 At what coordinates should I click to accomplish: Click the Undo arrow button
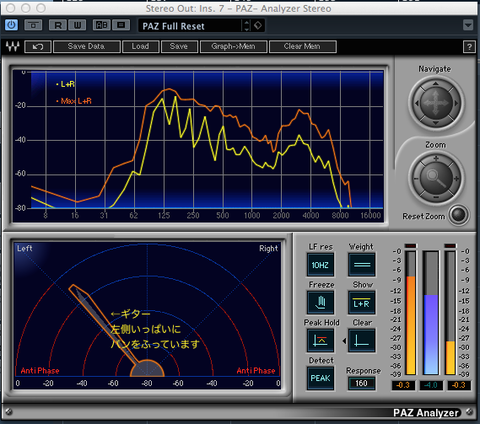pyautogui.click(x=38, y=47)
